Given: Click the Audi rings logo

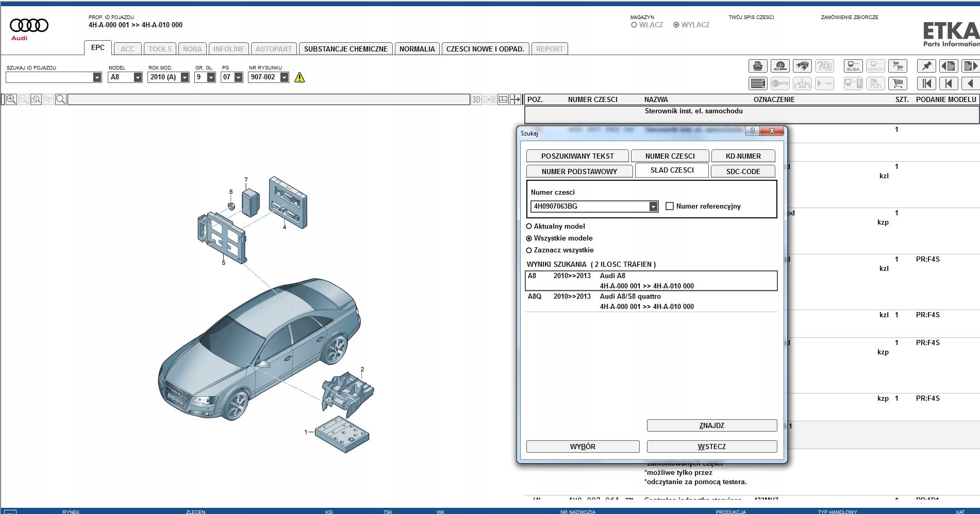Looking at the screenshot, I should (x=29, y=25).
